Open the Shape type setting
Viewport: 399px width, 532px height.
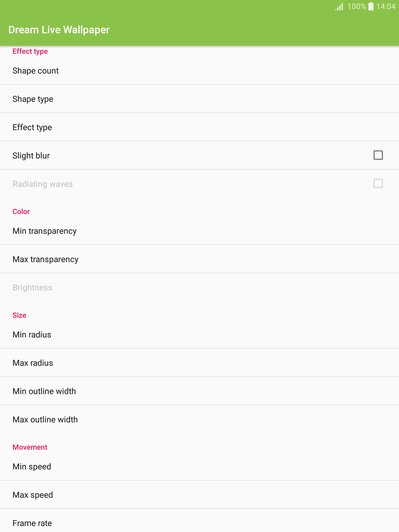tap(199, 99)
